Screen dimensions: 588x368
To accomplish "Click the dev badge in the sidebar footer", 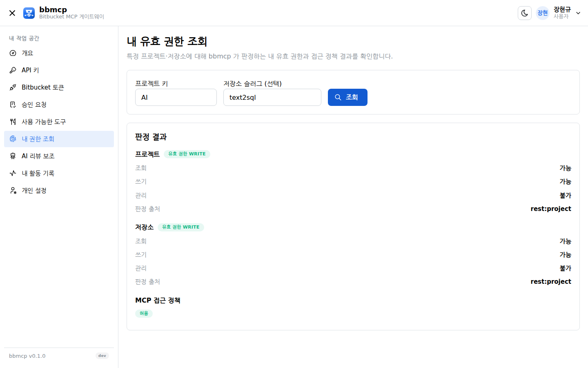I will pos(102,356).
